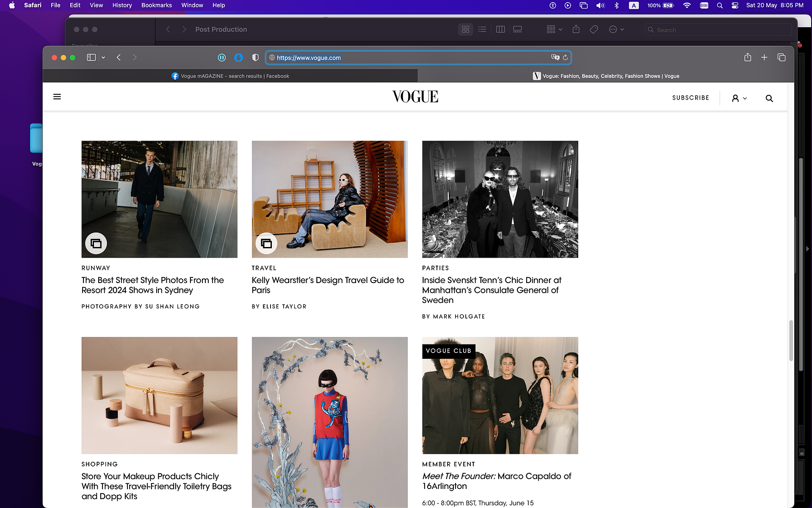This screenshot has height=508, width=812.
Task: Click the RUNWAY category label
Action: coord(96,268)
